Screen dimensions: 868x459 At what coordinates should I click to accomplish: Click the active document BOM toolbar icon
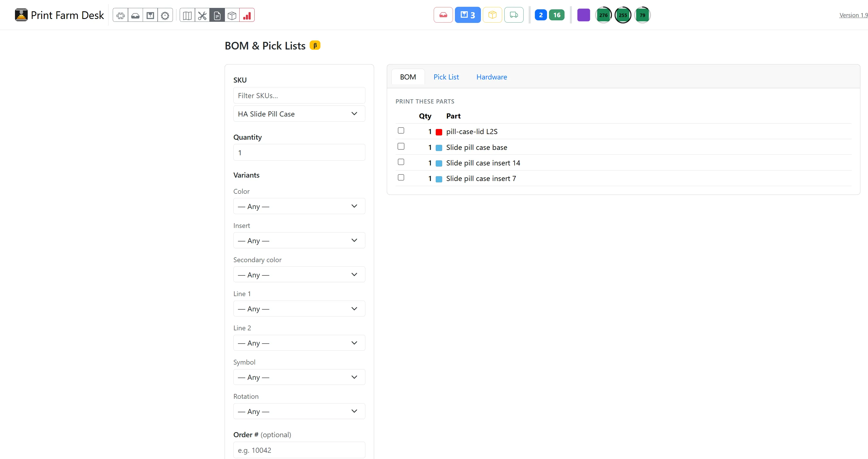(217, 15)
